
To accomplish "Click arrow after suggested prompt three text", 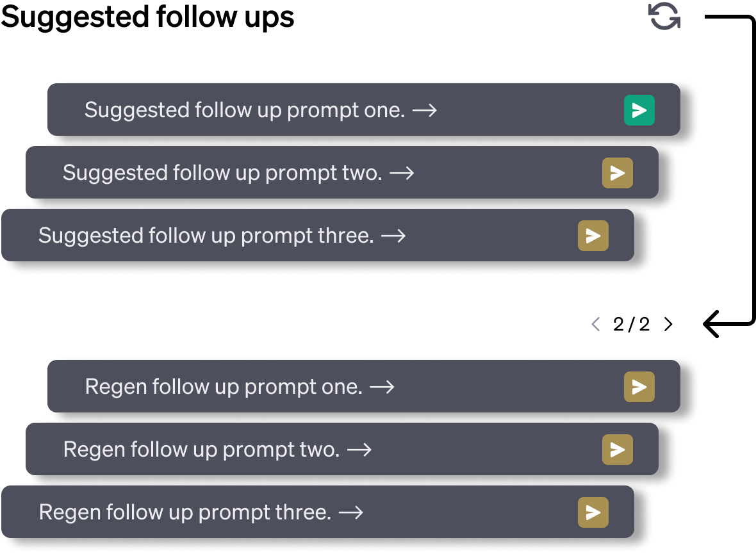I will (x=393, y=236).
